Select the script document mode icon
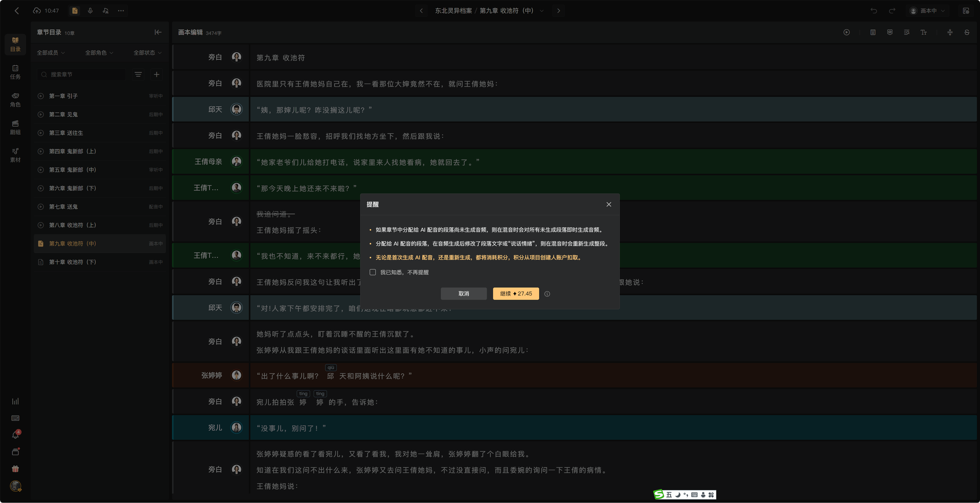Image resolution: width=980 pixels, height=503 pixels. (75, 11)
